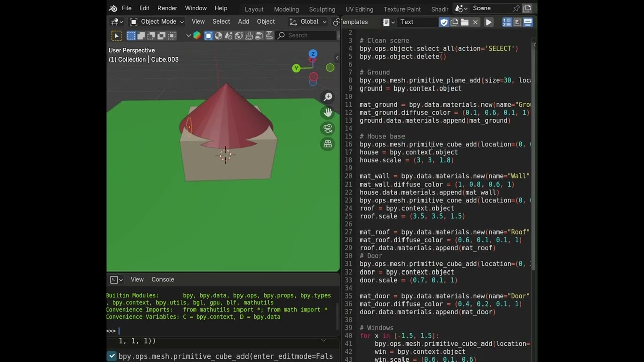Click the green Y axis gizmo ball
The width and height of the screenshot is (644, 362).
pos(296,68)
